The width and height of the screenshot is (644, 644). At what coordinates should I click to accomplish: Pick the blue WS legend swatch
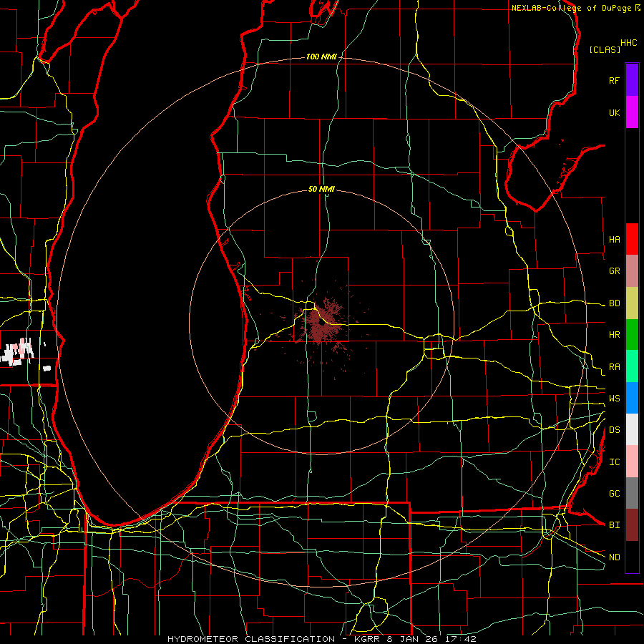pos(632,398)
